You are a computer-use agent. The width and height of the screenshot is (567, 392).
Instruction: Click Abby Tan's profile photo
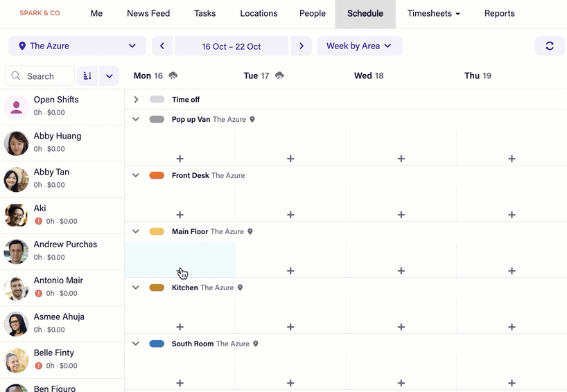16,179
